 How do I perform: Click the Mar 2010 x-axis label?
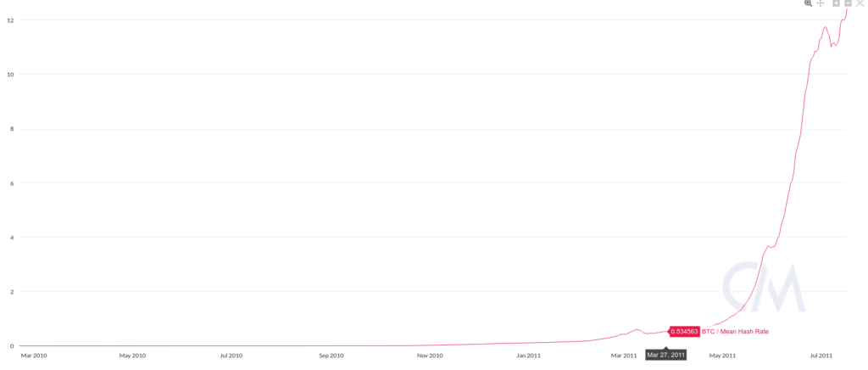coord(33,355)
